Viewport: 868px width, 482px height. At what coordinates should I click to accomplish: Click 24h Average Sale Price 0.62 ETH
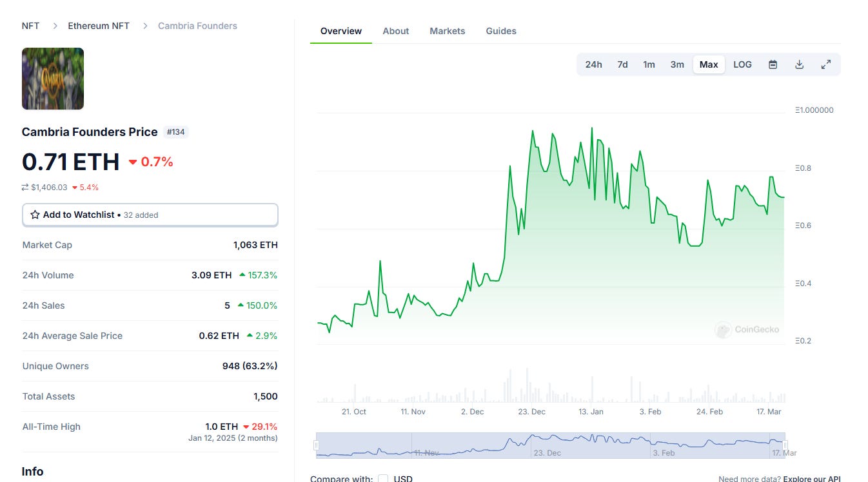point(219,336)
